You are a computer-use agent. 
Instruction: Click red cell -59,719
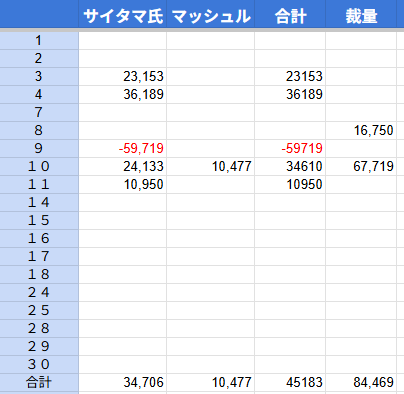coord(123,149)
